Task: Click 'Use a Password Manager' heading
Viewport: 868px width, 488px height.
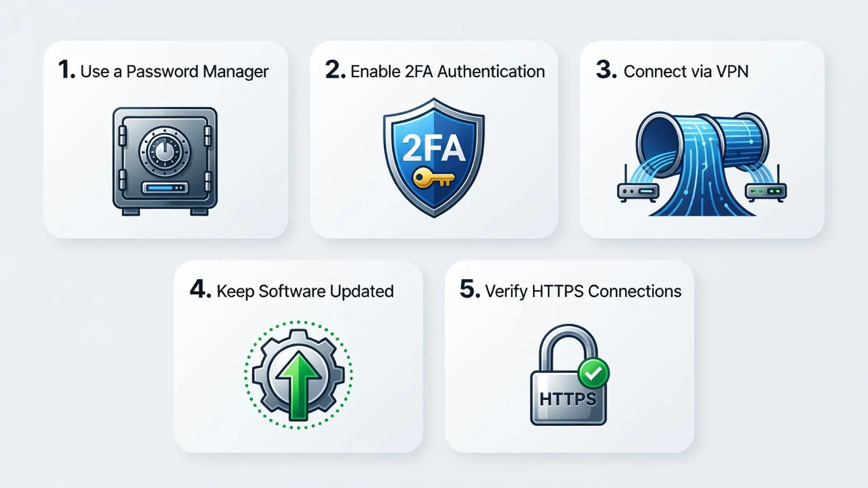Action: pos(175,71)
